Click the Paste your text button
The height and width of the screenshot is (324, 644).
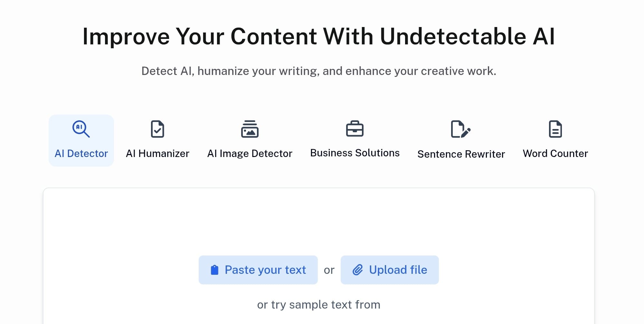pos(258,270)
